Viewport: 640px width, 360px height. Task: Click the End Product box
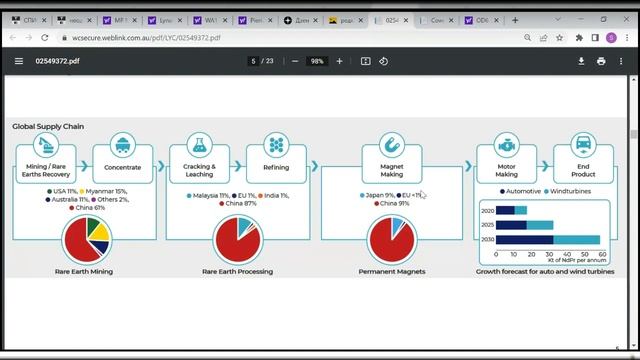tap(583, 164)
